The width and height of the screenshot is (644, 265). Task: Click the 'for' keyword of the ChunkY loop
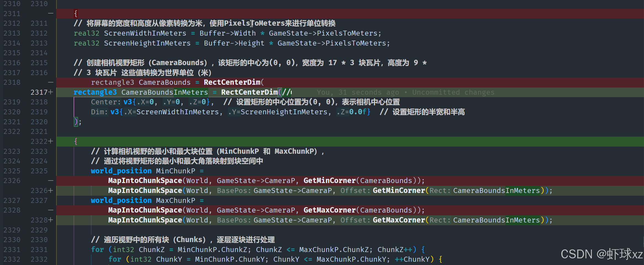click(x=115, y=259)
